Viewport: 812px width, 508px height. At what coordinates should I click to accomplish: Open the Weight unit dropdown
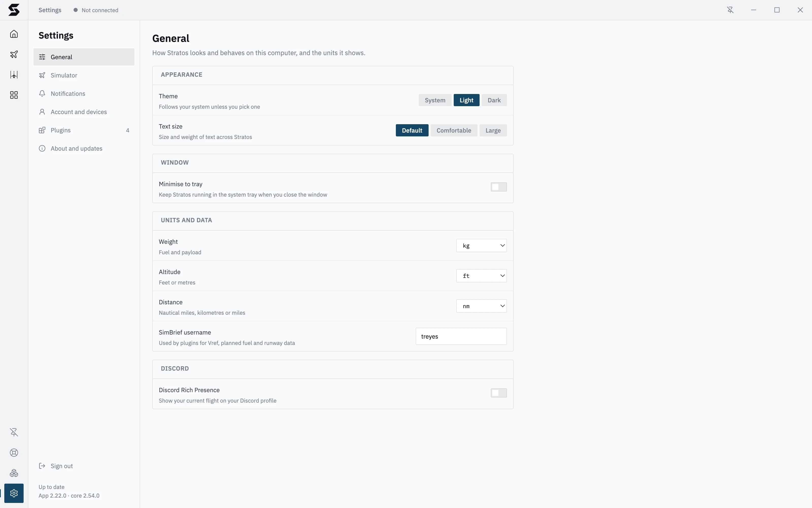[481, 246]
